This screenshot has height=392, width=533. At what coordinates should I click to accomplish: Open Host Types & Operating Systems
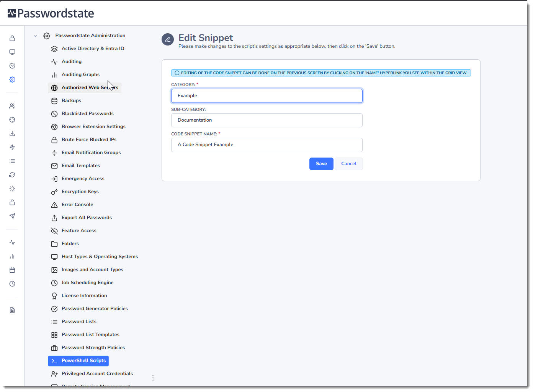click(100, 257)
